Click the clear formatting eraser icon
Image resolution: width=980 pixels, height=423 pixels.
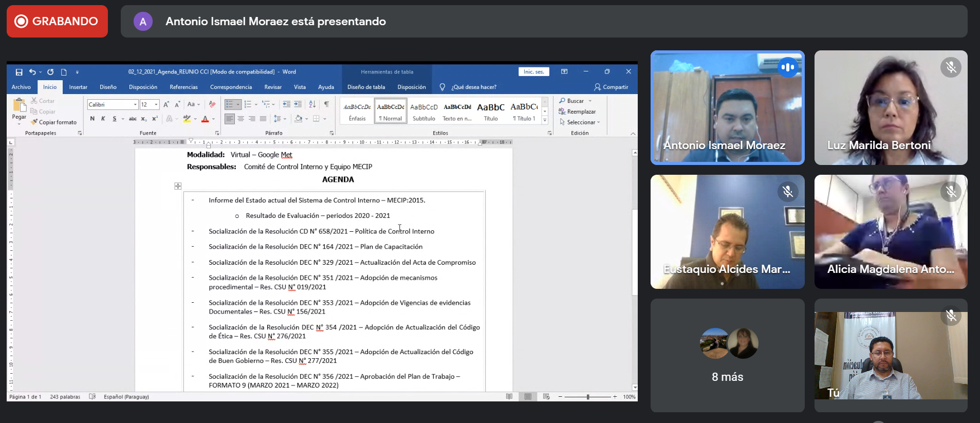[212, 104]
